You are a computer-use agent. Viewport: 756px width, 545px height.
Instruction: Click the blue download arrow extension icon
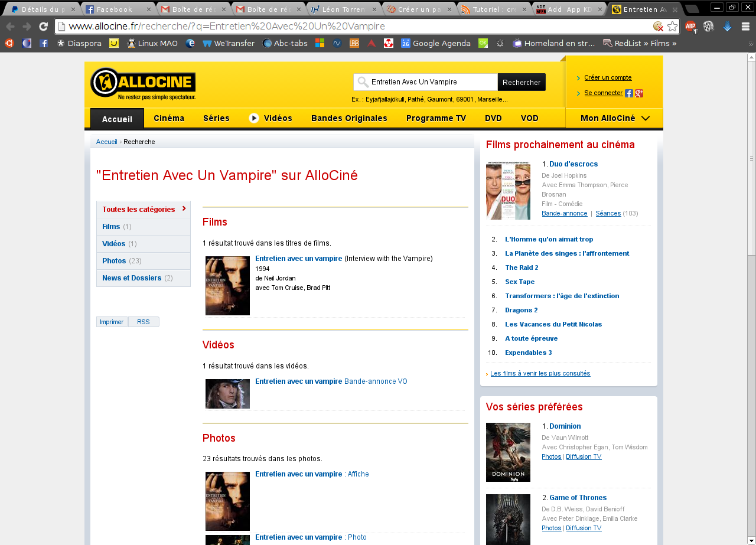pyautogui.click(x=728, y=27)
